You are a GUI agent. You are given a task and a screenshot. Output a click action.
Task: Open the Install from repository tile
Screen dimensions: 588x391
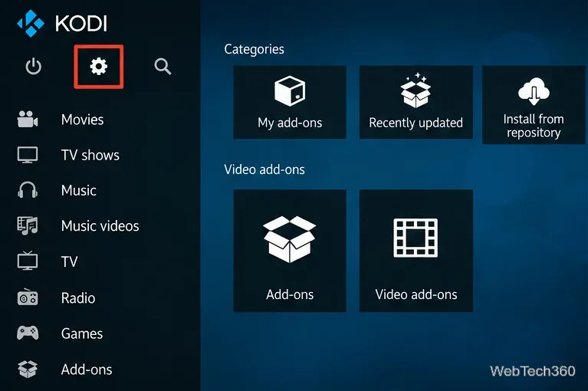tap(534, 105)
